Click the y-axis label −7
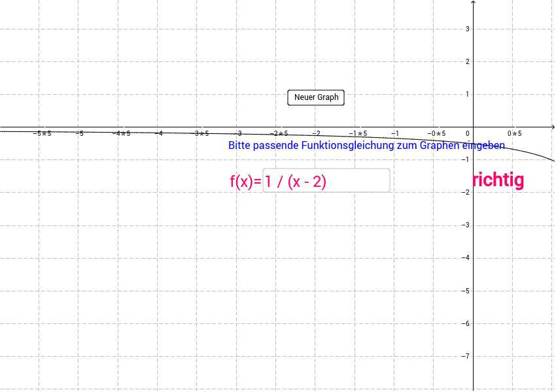This screenshot has width=556, height=392. [465, 356]
